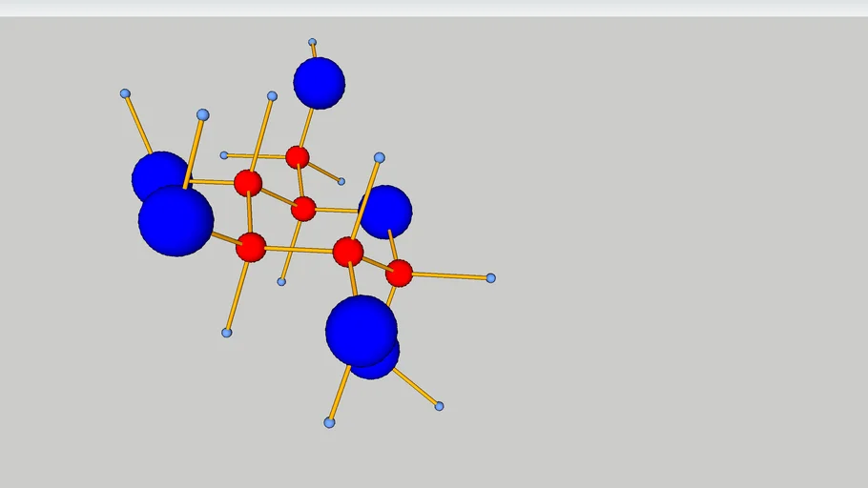Viewport: 868px width, 488px height.
Task: Select the large blue sphere at the bottom
Action: (x=361, y=330)
